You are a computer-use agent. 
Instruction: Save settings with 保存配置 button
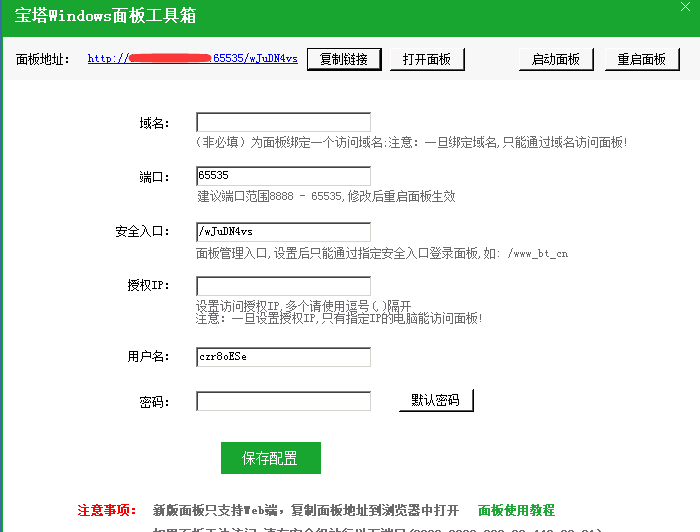pyautogui.click(x=271, y=458)
